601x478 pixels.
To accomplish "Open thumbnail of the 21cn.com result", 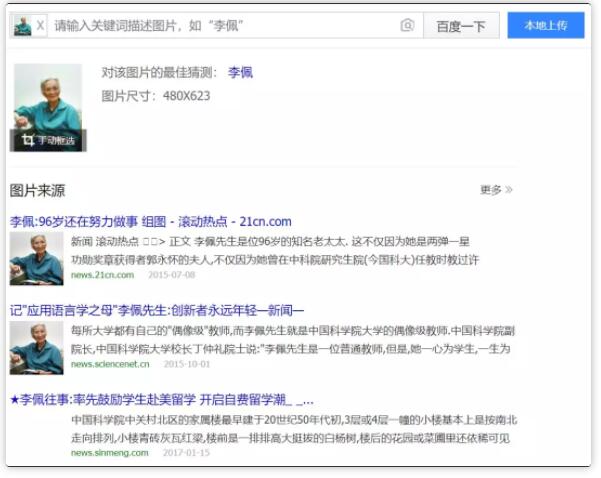I will [36, 258].
